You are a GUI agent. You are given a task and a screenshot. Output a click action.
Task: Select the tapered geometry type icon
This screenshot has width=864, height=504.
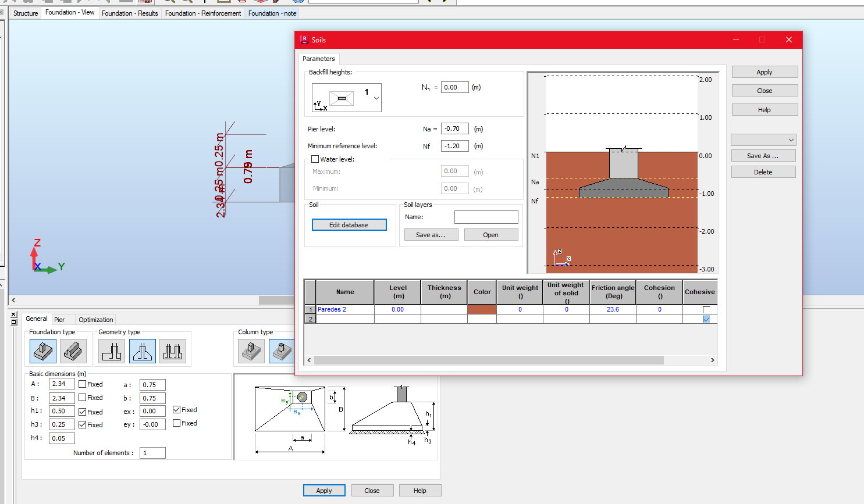(142, 351)
